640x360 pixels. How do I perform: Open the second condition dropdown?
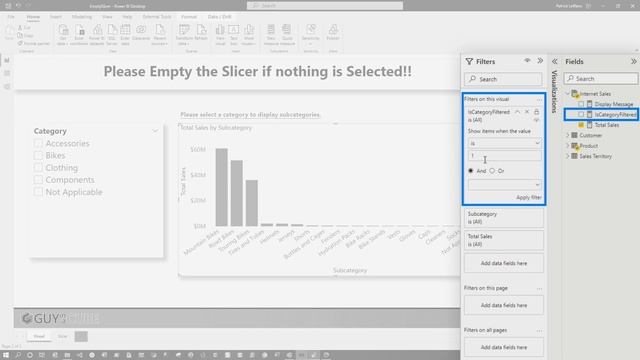(505, 184)
